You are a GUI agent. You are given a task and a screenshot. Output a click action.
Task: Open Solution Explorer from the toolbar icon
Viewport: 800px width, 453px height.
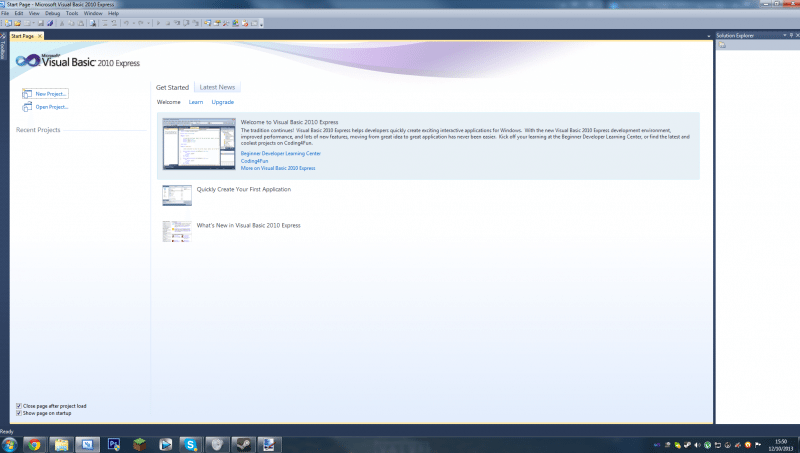tap(208, 23)
